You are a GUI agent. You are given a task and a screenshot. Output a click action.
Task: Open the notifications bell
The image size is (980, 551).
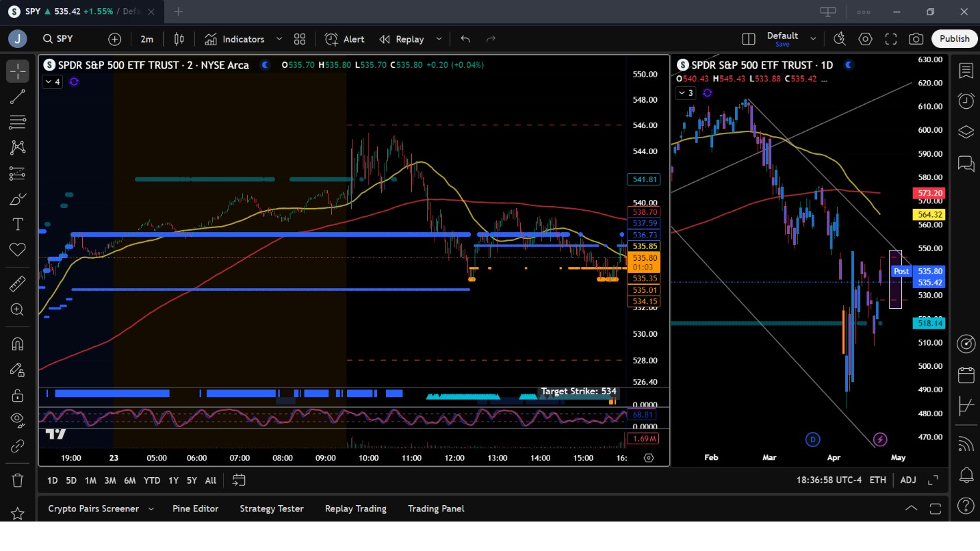coord(966,474)
